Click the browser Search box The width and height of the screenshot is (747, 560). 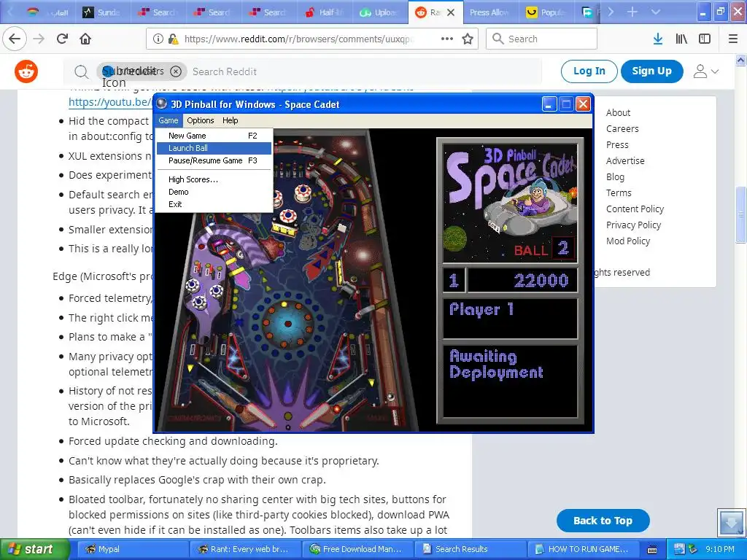(x=542, y=39)
